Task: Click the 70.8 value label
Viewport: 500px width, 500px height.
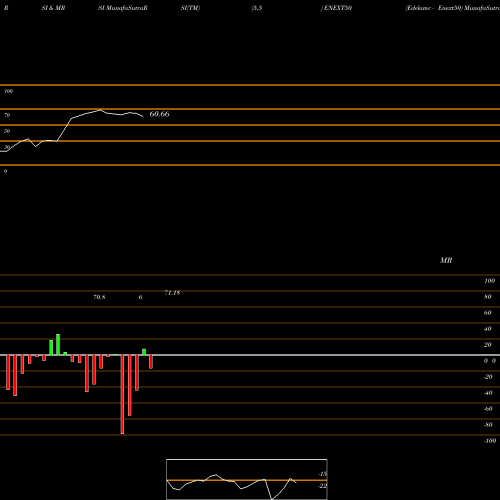Action: (99, 297)
